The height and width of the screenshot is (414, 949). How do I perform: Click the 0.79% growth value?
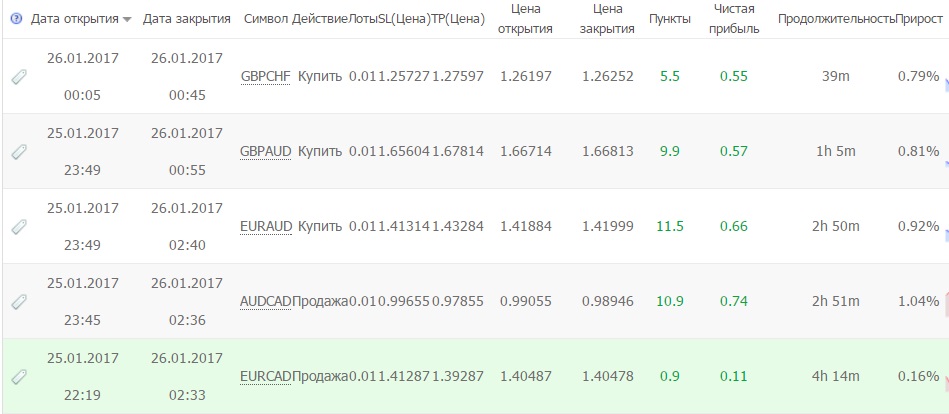point(919,76)
